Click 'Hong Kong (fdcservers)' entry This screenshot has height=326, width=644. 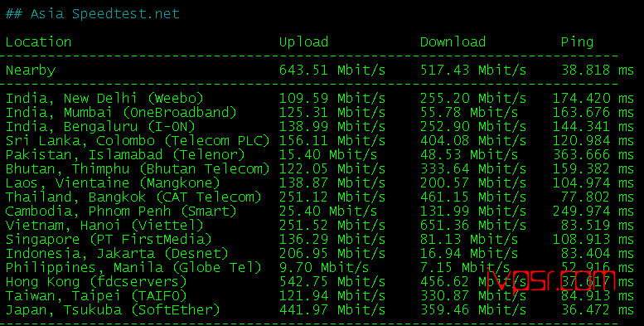click(96, 281)
